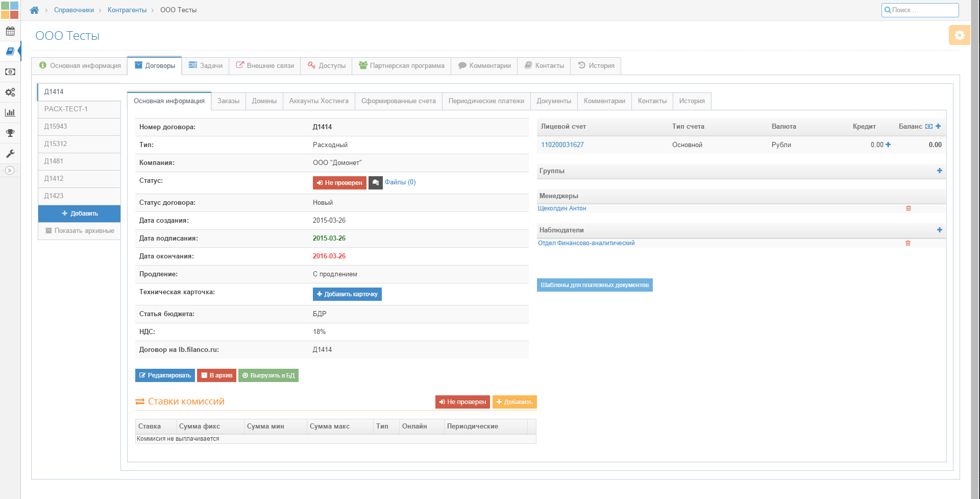Click the comment icon next to status
The height and width of the screenshot is (499, 980).
point(376,183)
